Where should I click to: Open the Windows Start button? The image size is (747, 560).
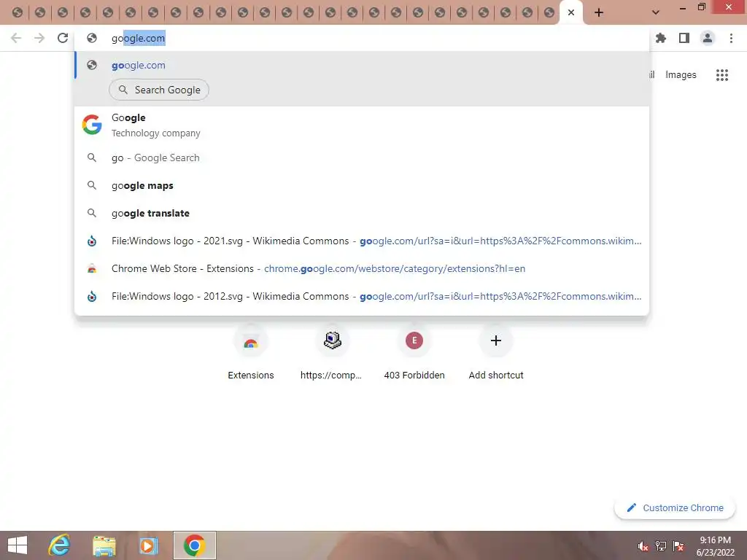pos(18,545)
